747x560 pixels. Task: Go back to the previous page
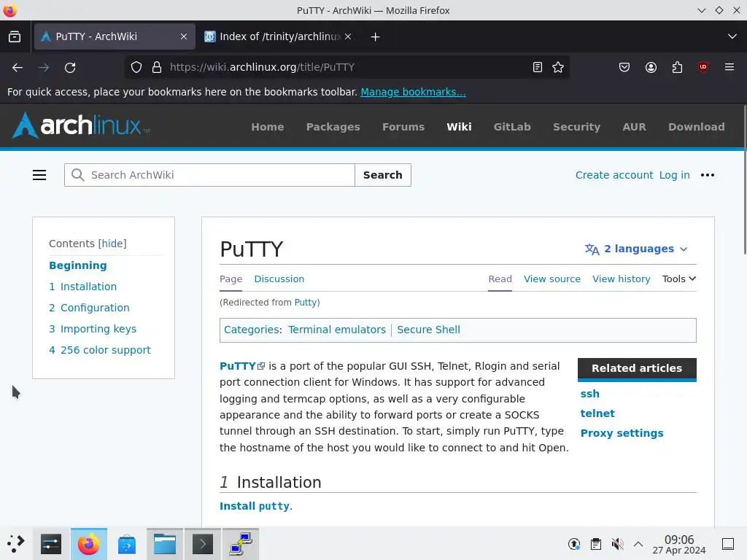click(x=18, y=68)
